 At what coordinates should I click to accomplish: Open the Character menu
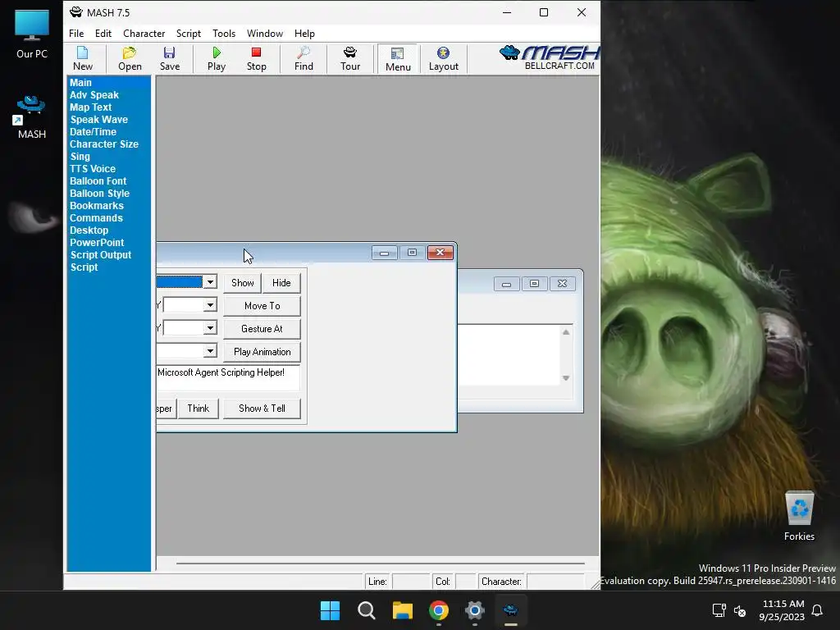click(x=144, y=33)
